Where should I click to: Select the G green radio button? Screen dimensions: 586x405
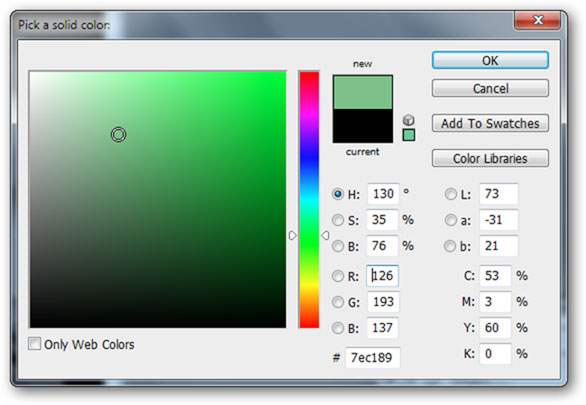pyautogui.click(x=338, y=302)
